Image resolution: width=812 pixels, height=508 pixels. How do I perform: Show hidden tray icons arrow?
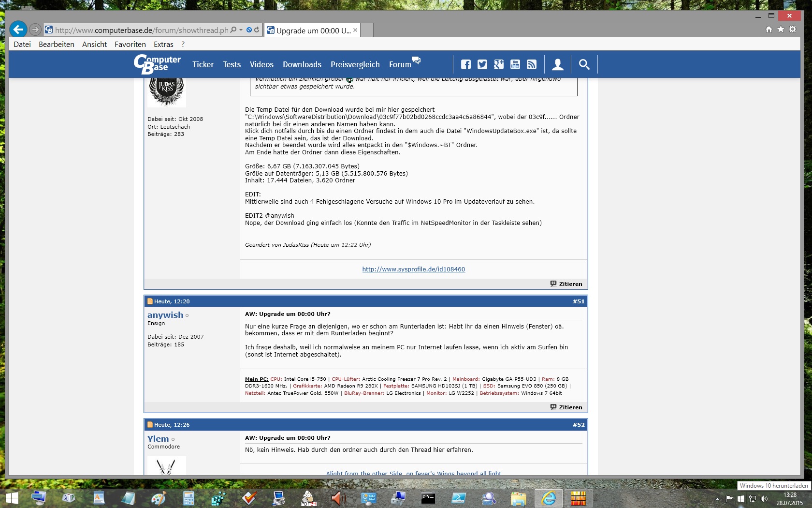pyautogui.click(x=717, y=499)
